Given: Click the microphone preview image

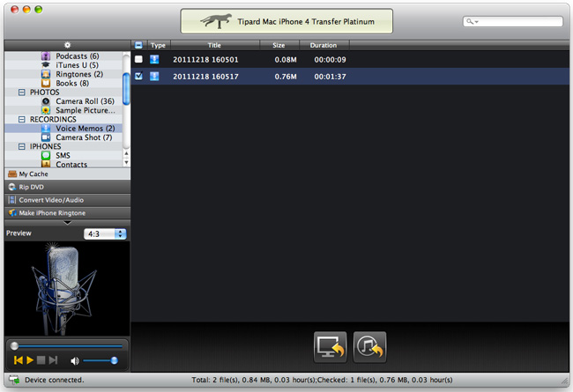Looking at the screenshot, I should [x=67, y=289].
